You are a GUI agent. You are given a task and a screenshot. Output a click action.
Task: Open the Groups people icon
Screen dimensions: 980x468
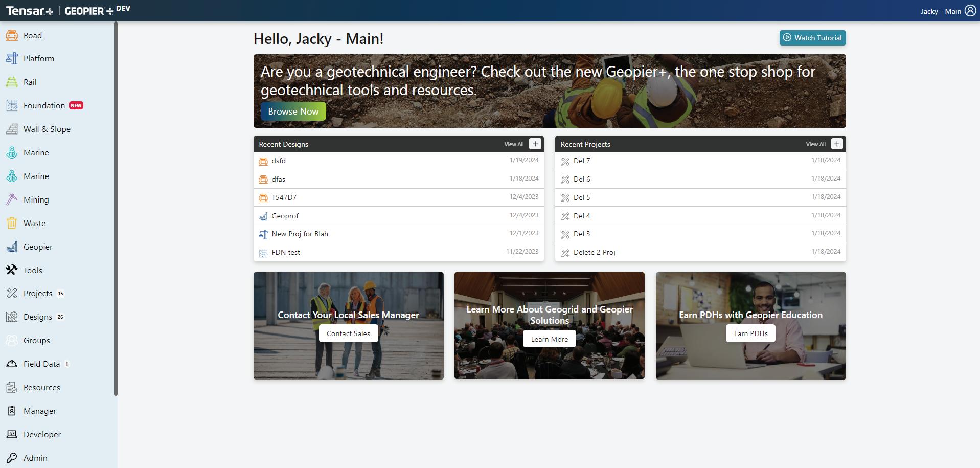(12, 340)
